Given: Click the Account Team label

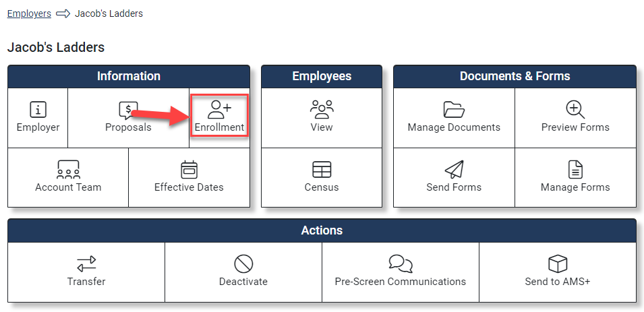Looking at the screenshot, I should point(68,187).
